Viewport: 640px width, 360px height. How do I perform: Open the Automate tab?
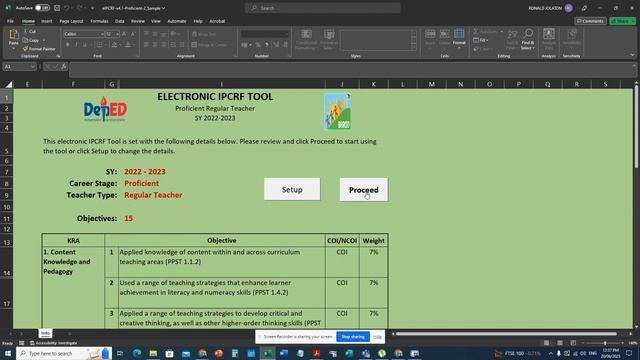(x=177, y=21)
